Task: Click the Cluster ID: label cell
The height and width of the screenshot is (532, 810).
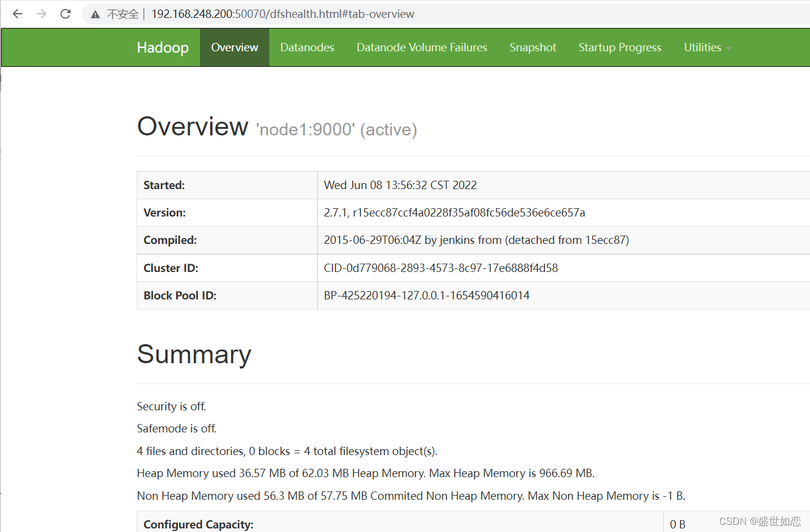Action: coord(227,268)
